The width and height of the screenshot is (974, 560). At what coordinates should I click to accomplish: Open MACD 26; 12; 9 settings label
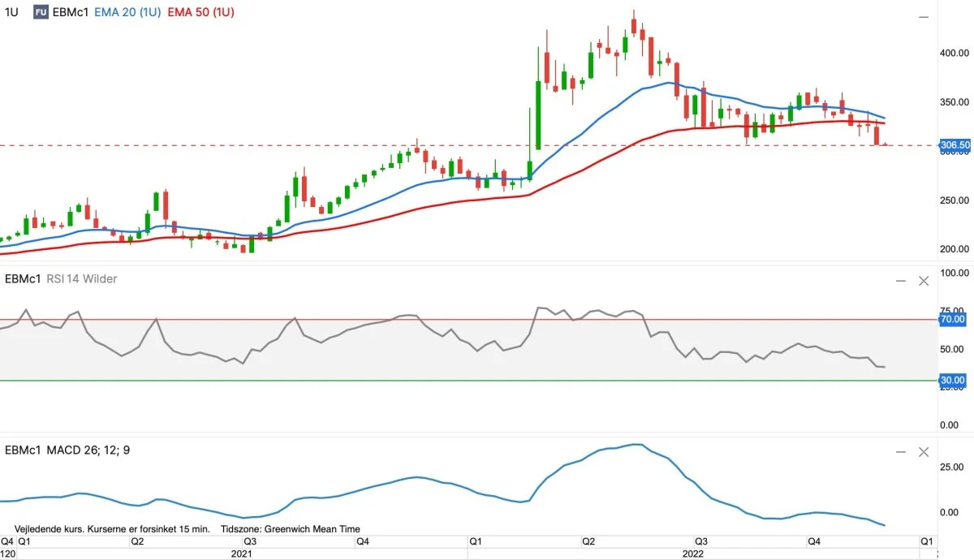[91, 450]
